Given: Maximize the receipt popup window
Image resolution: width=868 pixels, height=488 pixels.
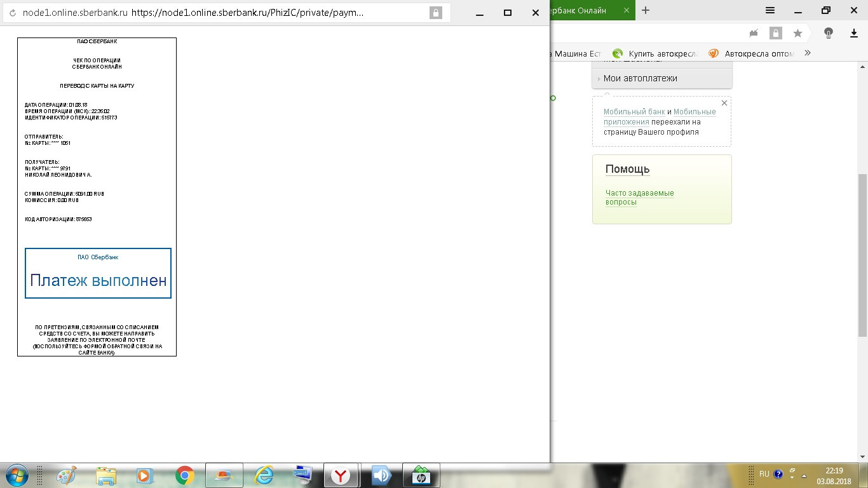Looking at the screenshot, I should [x=508, y=13].
